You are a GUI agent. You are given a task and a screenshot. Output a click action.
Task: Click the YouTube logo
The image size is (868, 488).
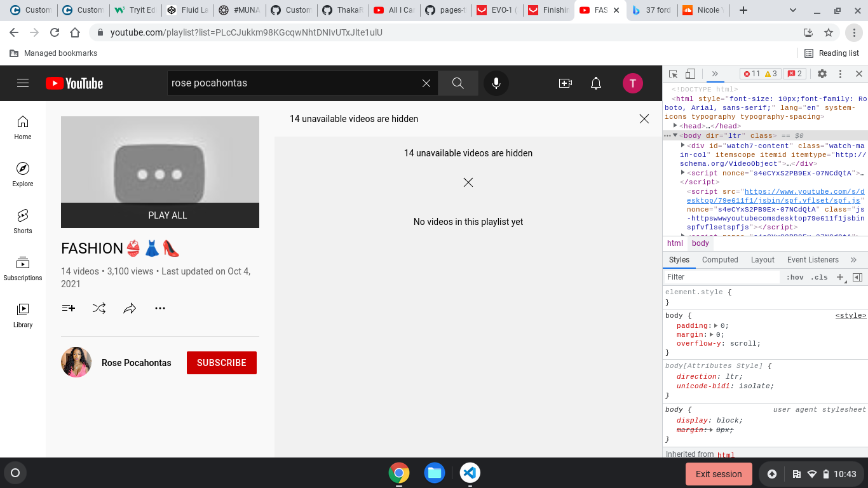tap(74, 83)
